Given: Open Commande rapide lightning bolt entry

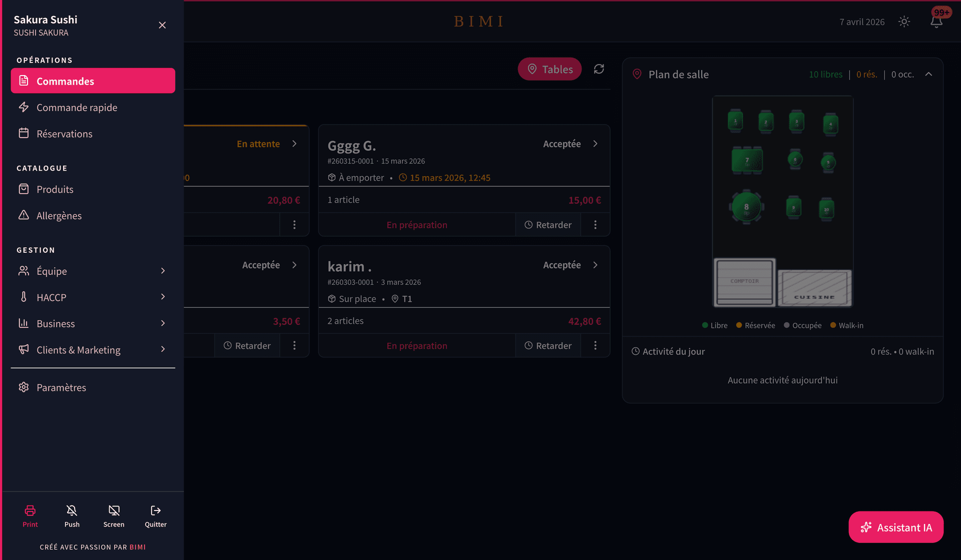Looking at the screenshot, I should click(x=77, y=107).
